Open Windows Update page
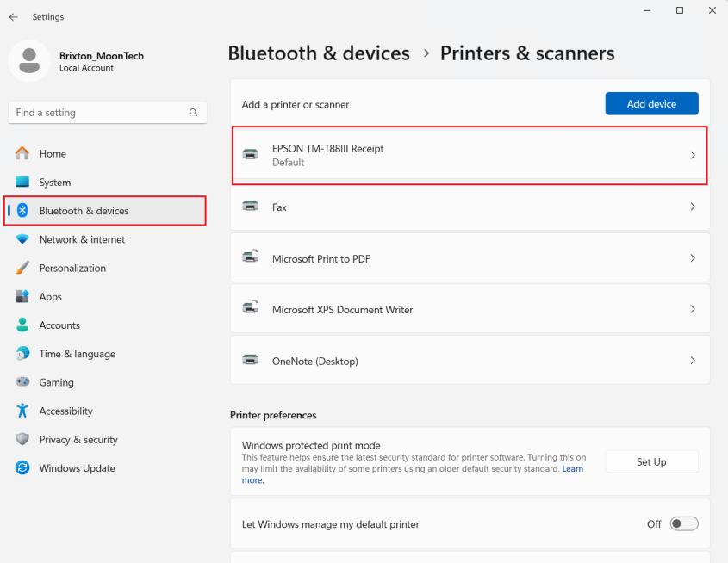This screenshot has height=563, width=728. tap(105, 468)
